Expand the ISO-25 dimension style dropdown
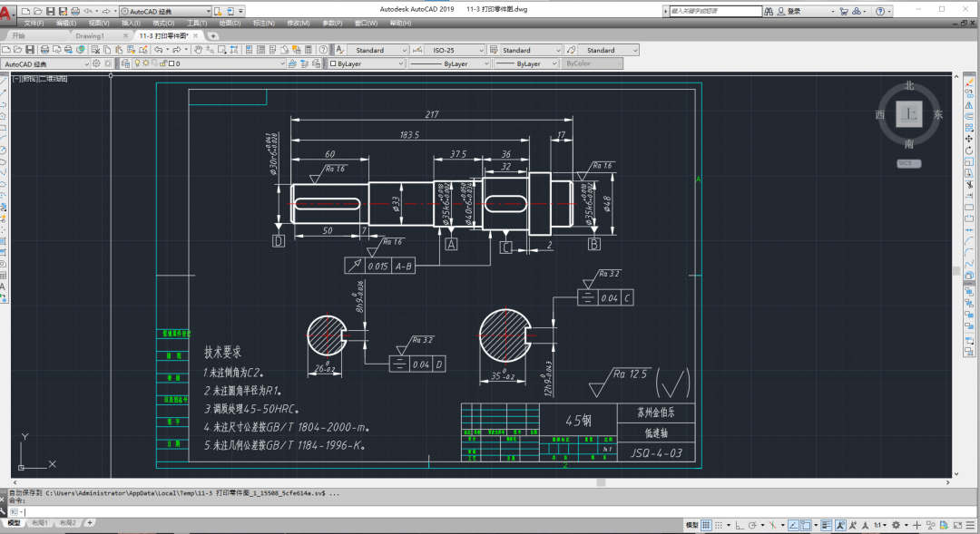The width and height of the screenshot is (980, 534). [x=481, y=50]
